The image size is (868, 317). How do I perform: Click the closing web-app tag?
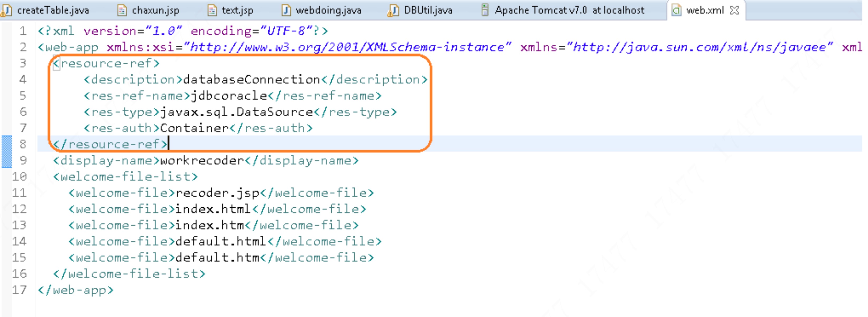76,290
